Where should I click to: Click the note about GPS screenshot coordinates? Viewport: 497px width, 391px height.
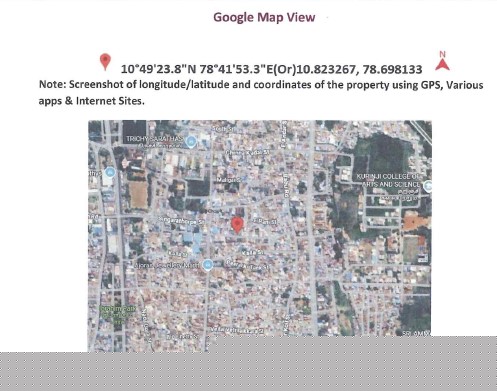click(x=261, y=92)
